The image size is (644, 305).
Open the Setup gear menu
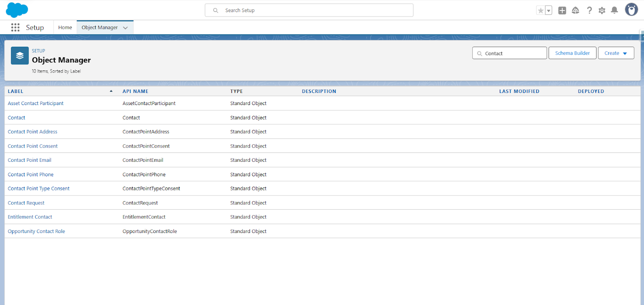point(602,10)
